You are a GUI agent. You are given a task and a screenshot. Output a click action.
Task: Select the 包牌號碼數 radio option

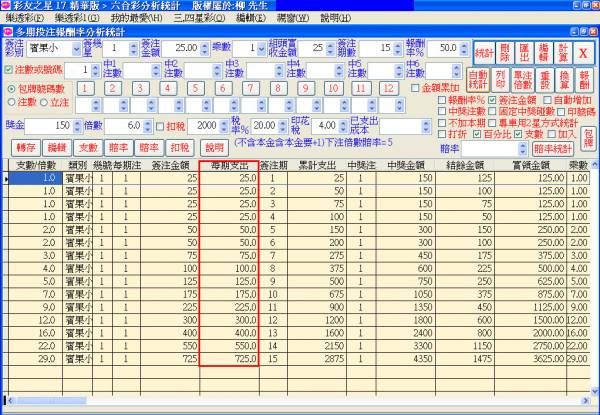pos(11,88)
